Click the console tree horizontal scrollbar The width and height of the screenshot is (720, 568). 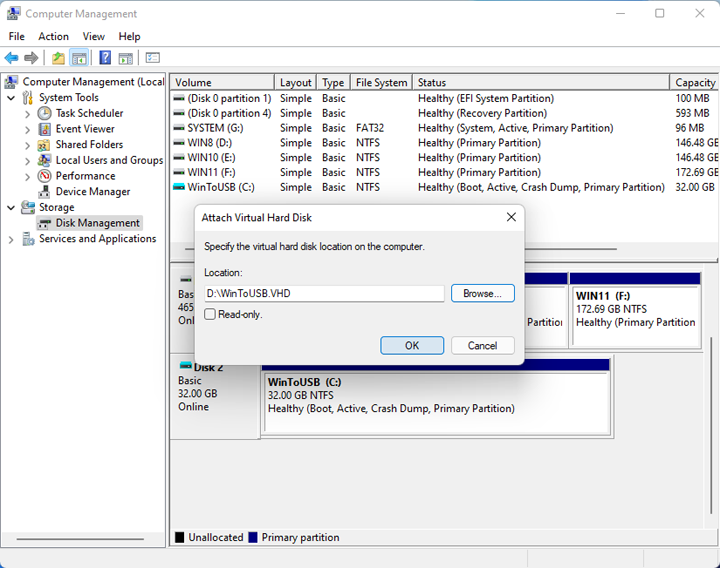(81, 539)
